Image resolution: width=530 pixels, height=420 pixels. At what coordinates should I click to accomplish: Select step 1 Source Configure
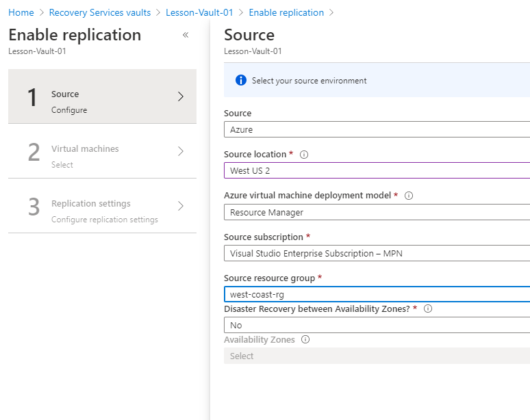(x=102, y=96)
